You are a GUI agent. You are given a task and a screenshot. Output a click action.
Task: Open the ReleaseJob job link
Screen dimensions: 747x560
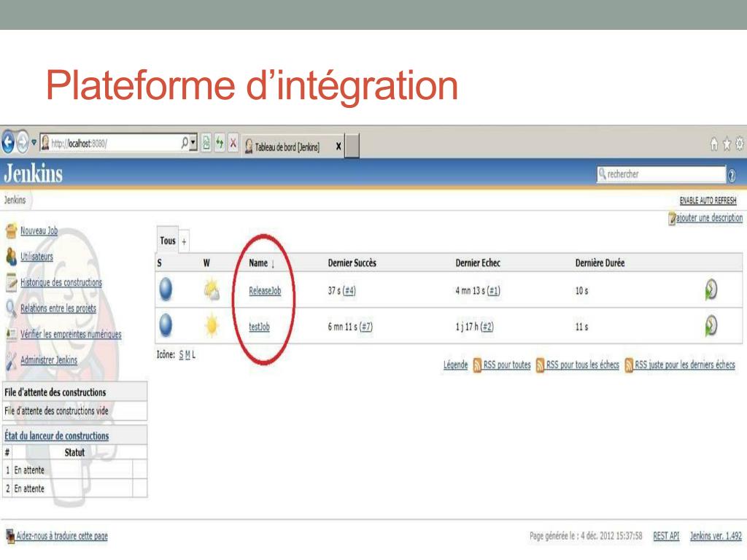[265, 291]
